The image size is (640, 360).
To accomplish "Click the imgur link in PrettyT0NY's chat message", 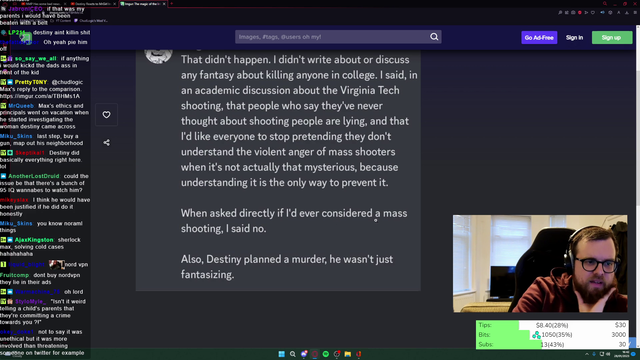I will point(40,96).
